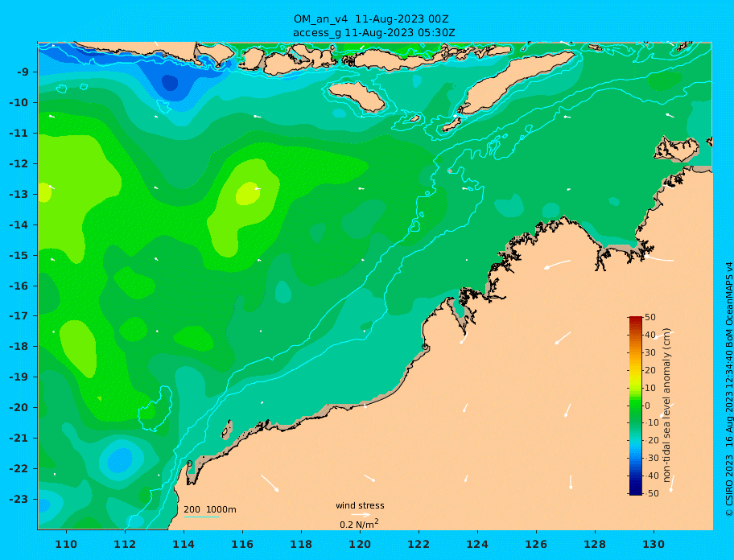Click latitude axis label -22
Screen dimensions: 734x560
19,469
